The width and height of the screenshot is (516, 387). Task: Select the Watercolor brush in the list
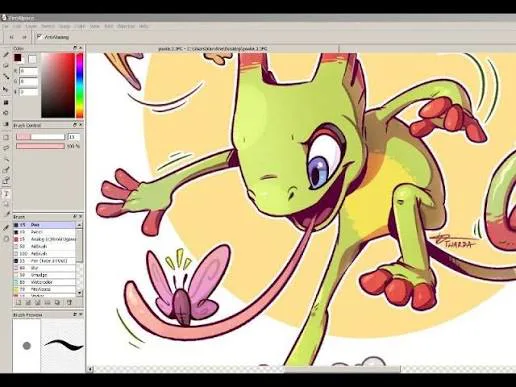[x=44, y=282]
